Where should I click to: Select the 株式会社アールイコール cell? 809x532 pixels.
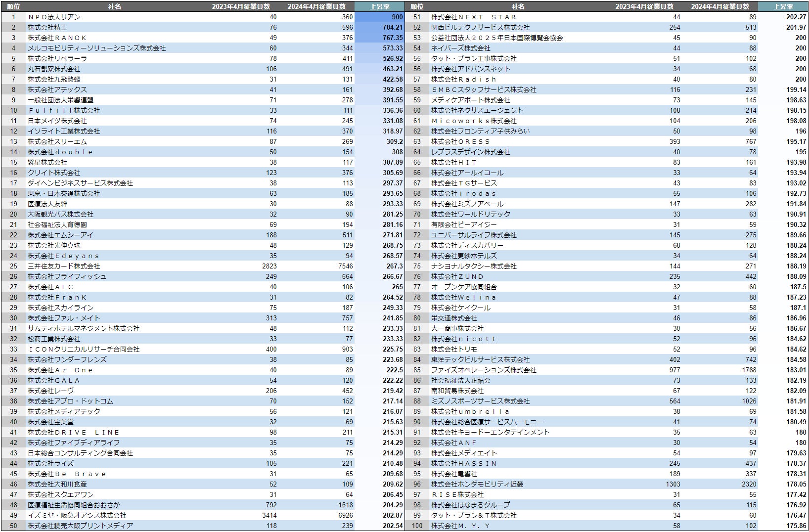pos(467,173)
